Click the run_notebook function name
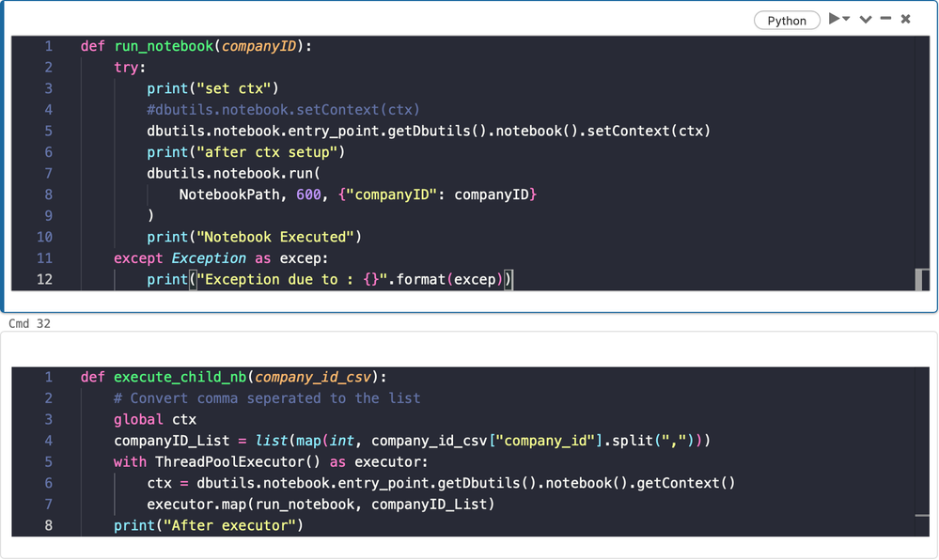The image size is (939, 560). [164, 46]
